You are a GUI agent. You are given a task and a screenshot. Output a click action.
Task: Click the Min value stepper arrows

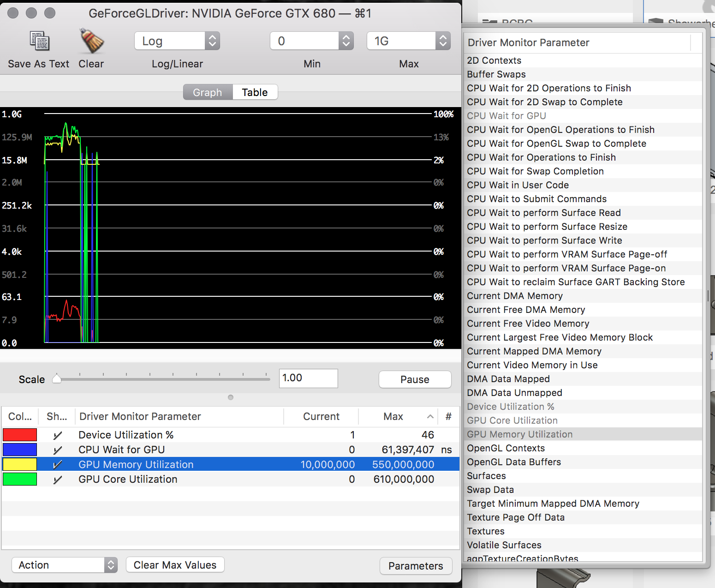point(346,41)
